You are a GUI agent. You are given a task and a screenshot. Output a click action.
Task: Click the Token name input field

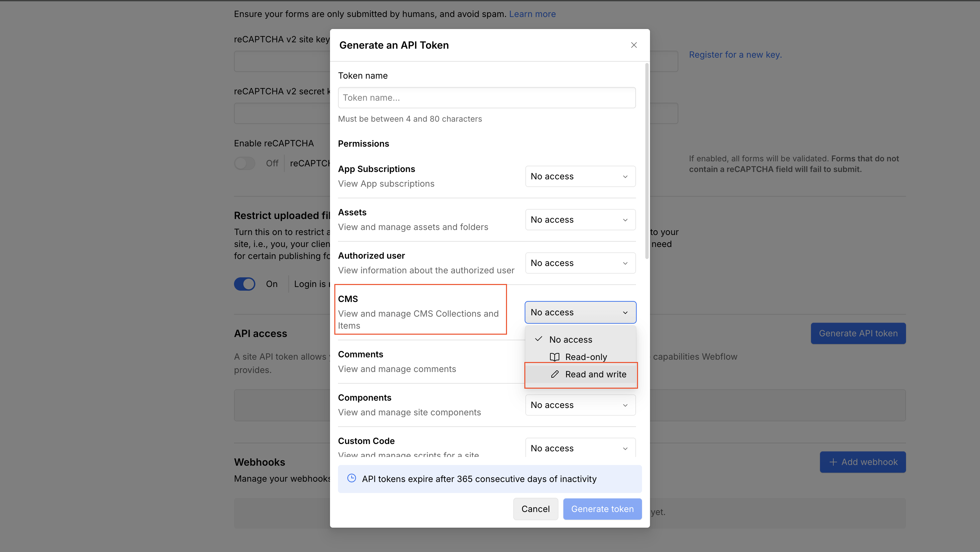click(487, 98)
